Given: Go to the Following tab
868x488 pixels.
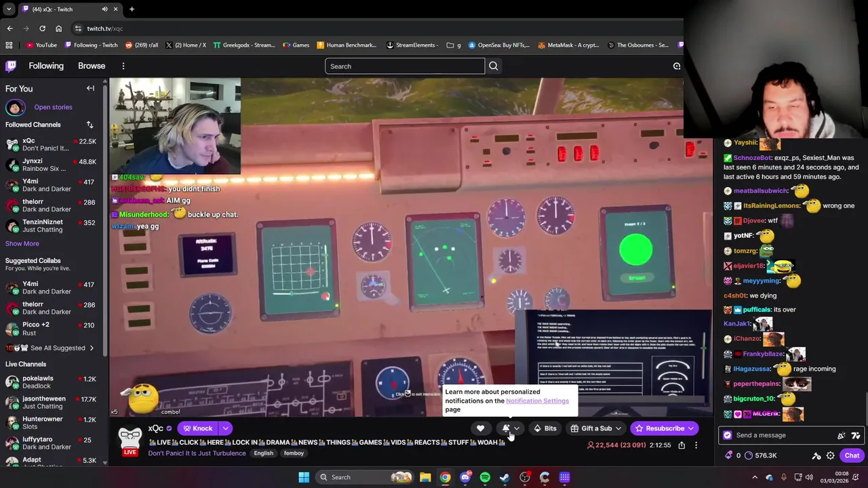Looking at the screenshot, I should click(x=46, y=66).
